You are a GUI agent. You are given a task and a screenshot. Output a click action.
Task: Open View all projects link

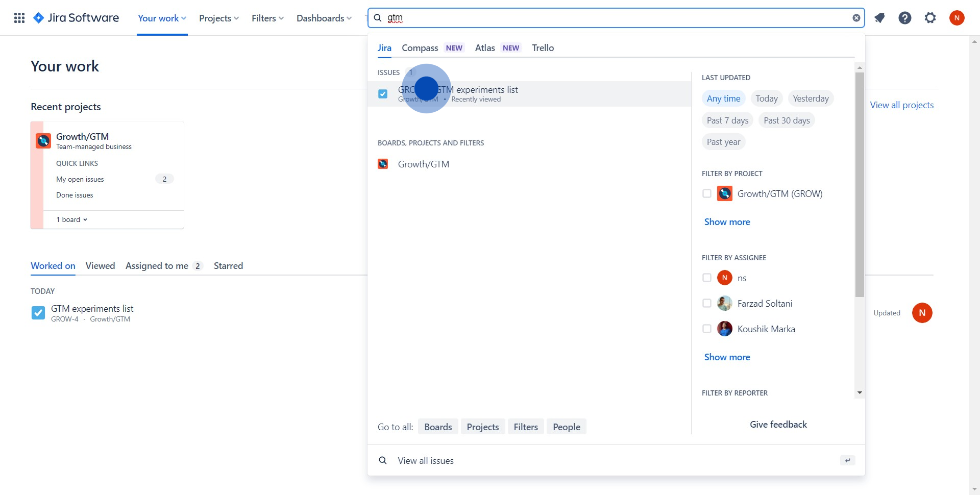[x=902, y=105]
